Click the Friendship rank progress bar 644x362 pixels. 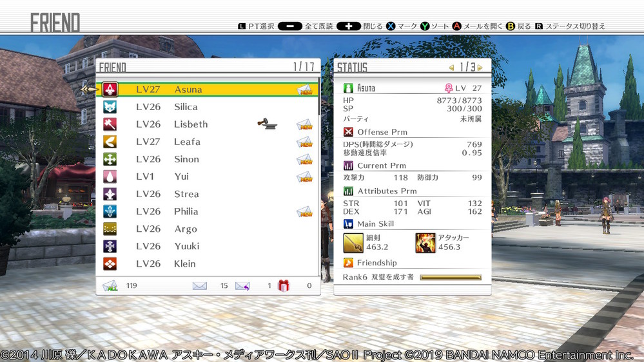pyautogui.click(x=451, y=278)
